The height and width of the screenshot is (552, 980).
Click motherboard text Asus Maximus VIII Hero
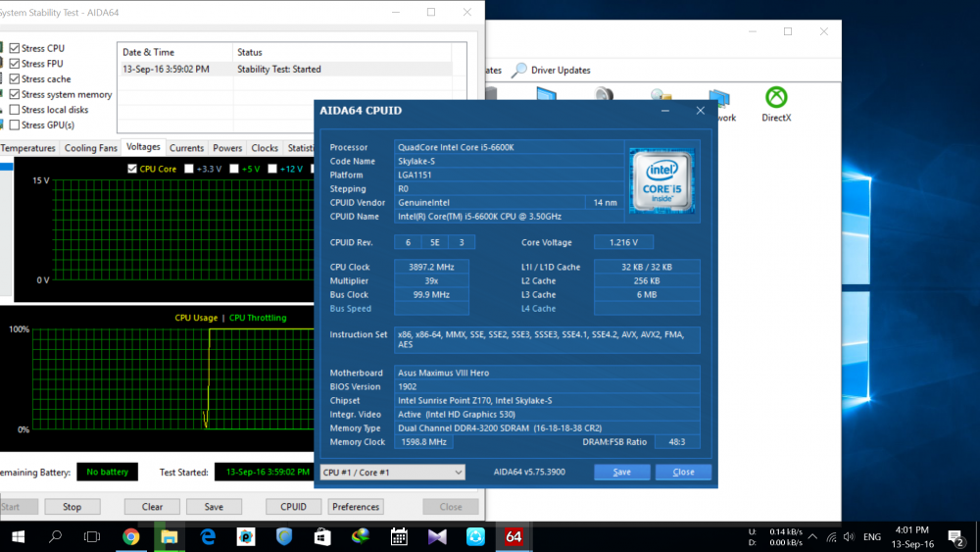(x=444, y=373)
